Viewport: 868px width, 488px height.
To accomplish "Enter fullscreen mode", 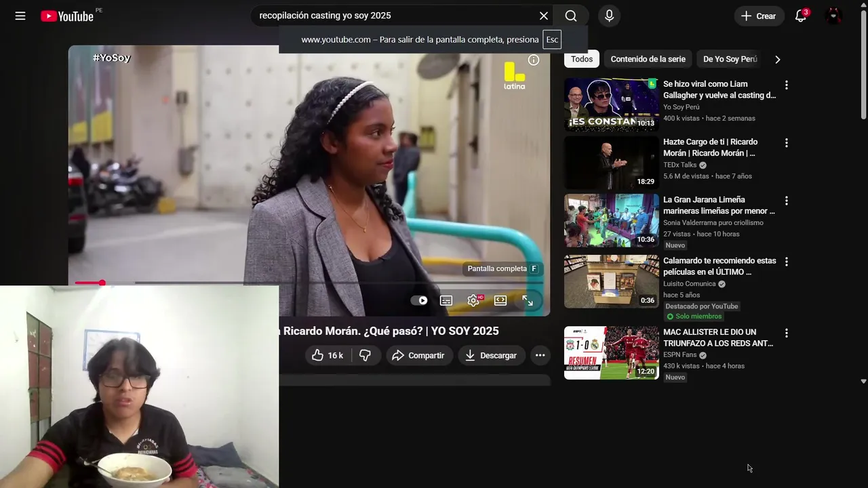I will coord(528,300).
